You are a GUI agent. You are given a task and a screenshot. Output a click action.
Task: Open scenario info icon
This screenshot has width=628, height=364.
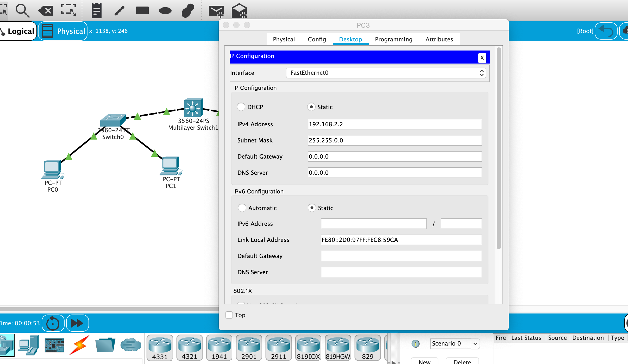(416, 344)
